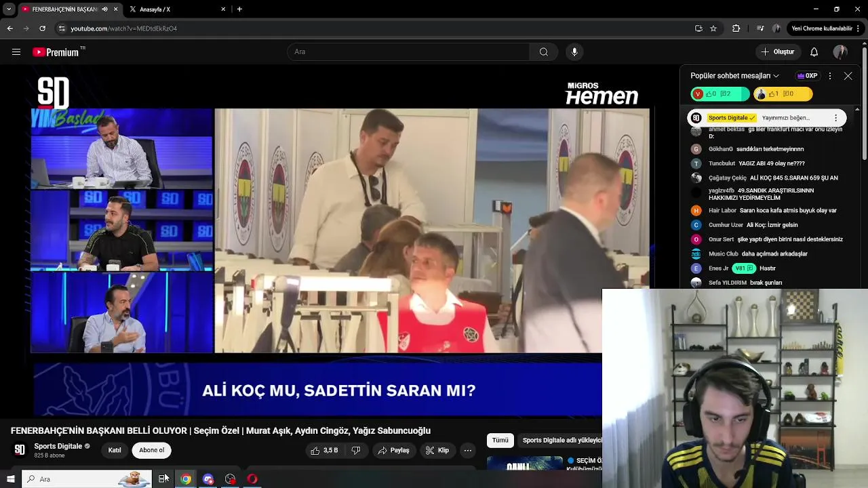Close the Anasayfa / X tab
This screenshot has width=868, height=488.
coord(223,9)
